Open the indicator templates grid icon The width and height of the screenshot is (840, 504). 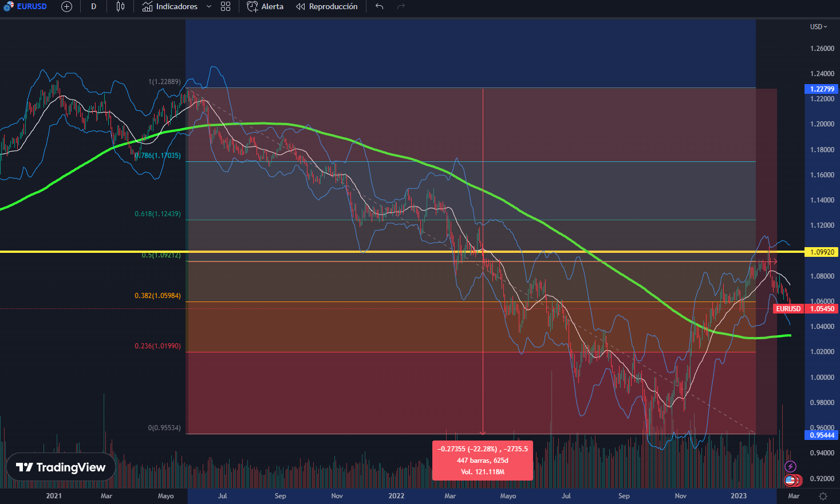click(226, 6)
